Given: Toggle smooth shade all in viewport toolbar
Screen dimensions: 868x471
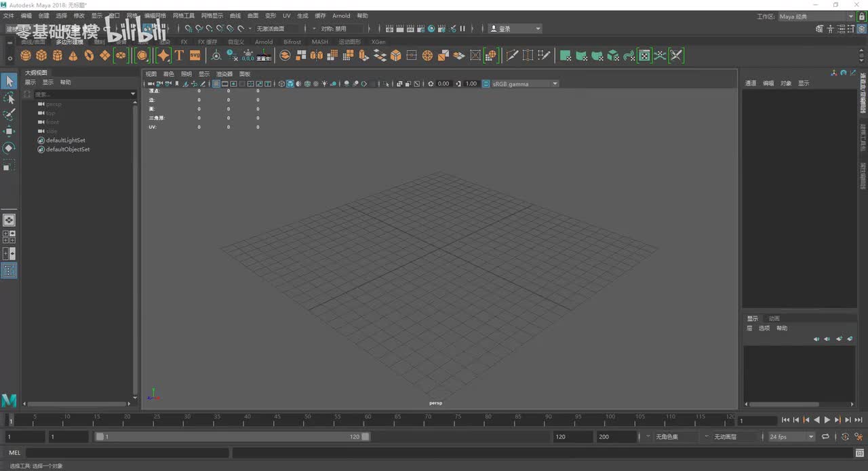Looking at the screenshot, I should coord(290,84).
